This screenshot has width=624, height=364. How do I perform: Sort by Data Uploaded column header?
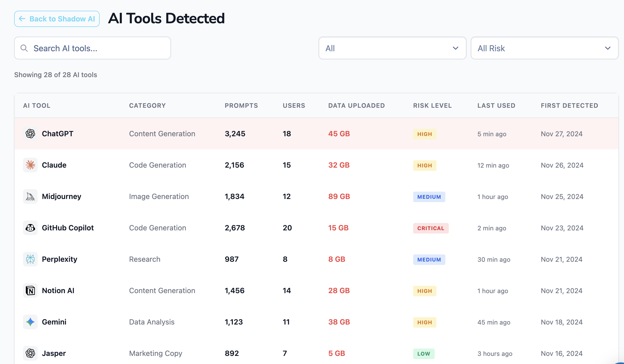[x=357, y=106]
